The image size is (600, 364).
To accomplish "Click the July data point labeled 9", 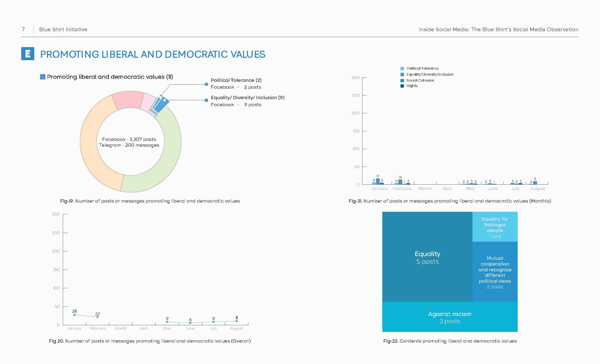I will 213,322.
